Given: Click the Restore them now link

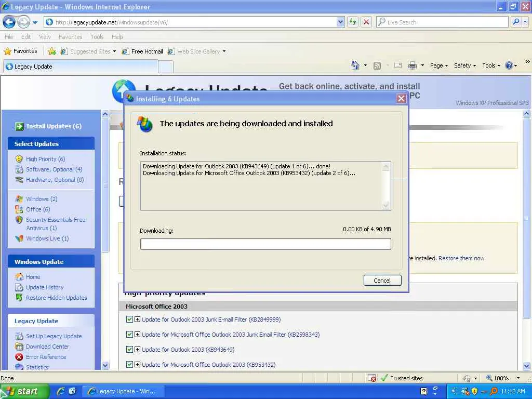Looking at the screenshot, I should 461,258.
